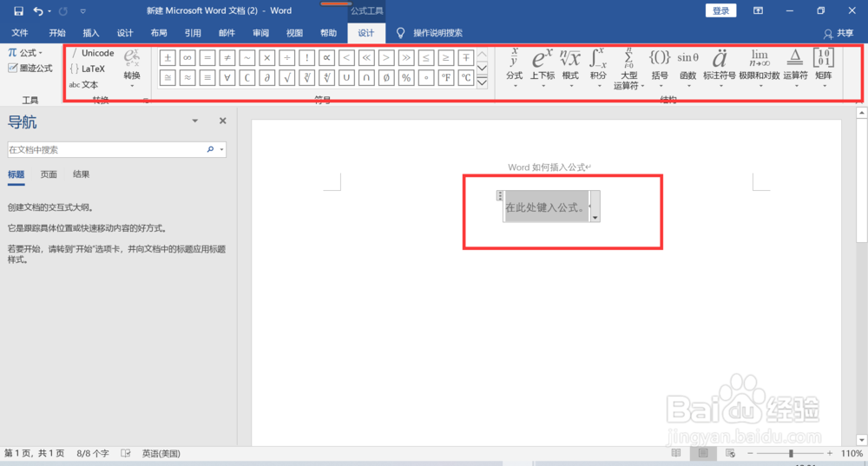This screenshot has width=868, height=466.
Task: Open the Fraction structure dropdown
Action: pos(514,68)
